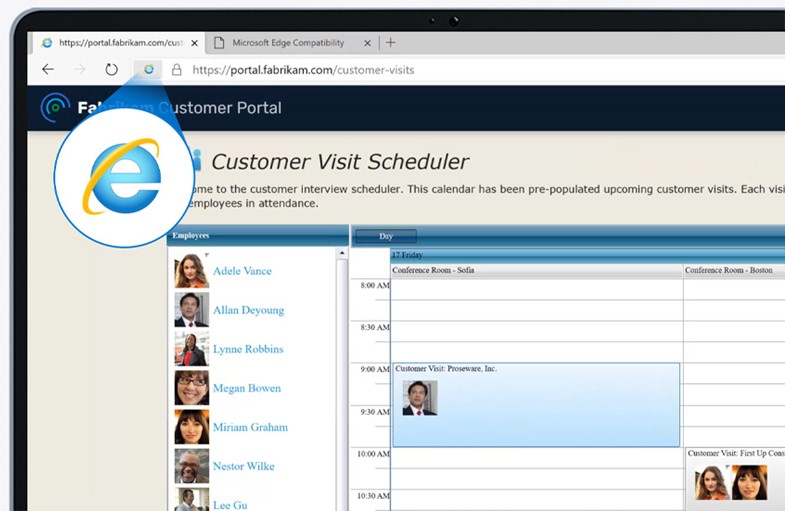Click the 17 Friday date header

[x=408, y=255]
